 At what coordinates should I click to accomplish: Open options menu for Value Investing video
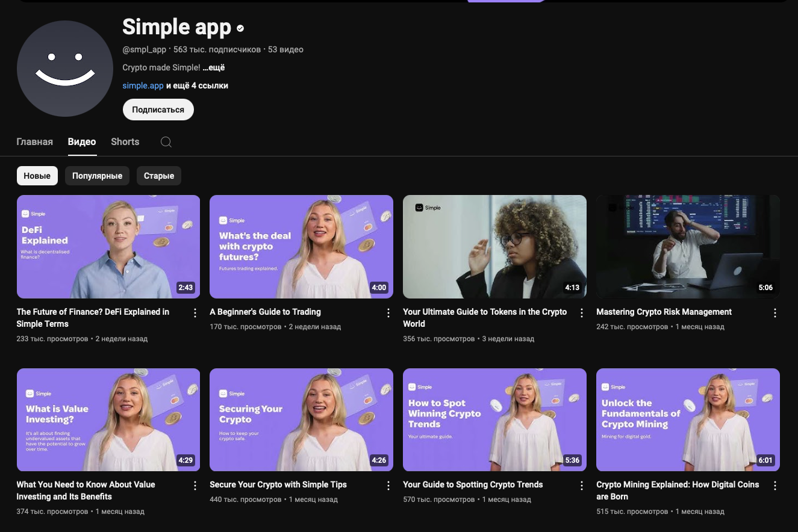(195, 486)
